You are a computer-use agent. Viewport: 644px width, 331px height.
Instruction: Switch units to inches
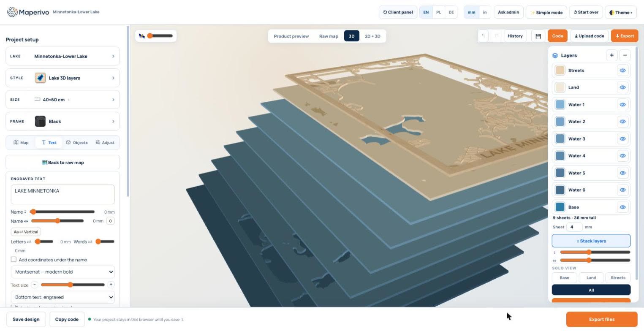[x=485, y=12]
